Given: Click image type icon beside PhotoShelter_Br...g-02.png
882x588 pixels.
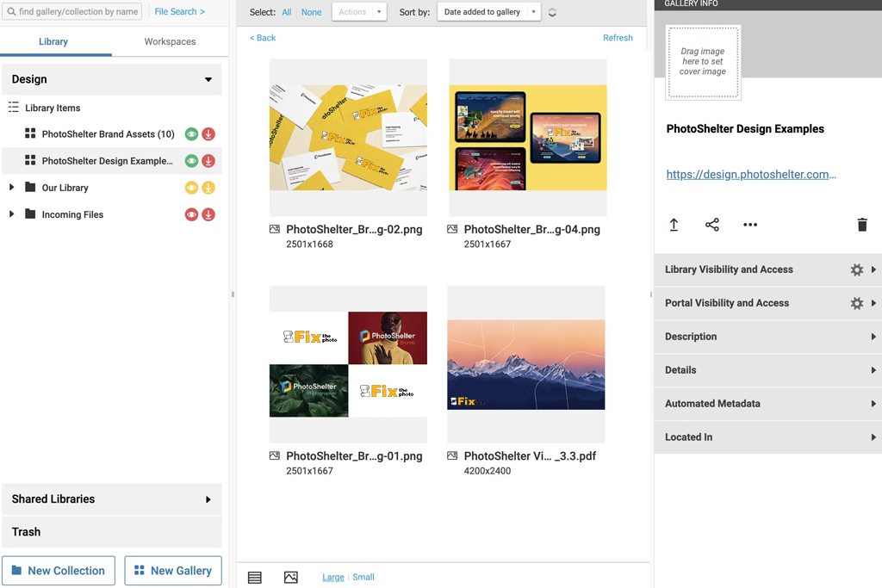Looking at the screenshot, I should point(275,229).
